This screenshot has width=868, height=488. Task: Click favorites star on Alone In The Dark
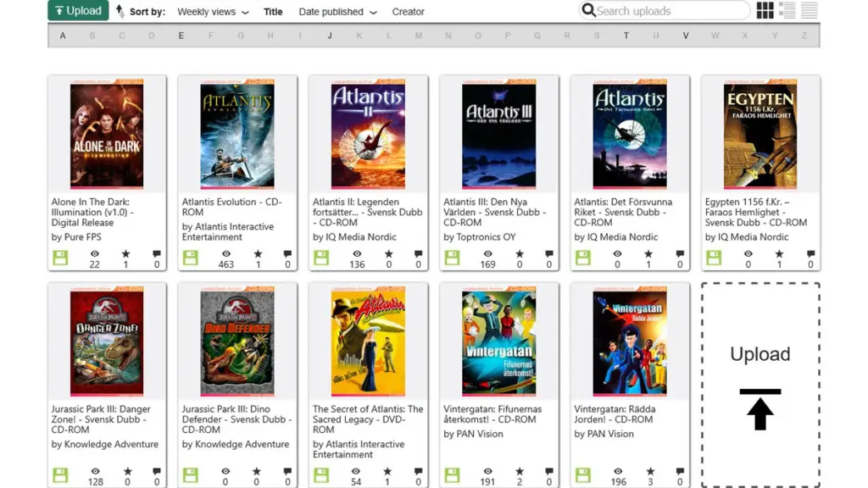(125, 254)
